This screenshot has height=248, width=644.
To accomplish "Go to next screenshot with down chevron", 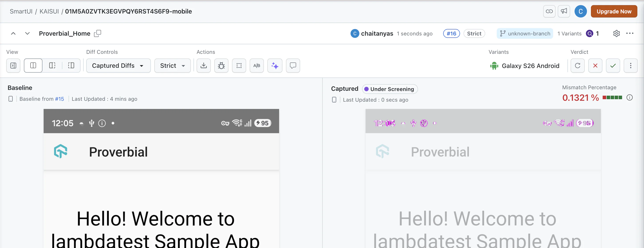I will click(x=27, y=33).
